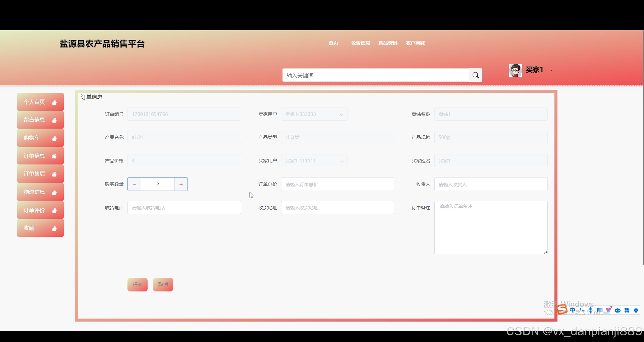Open 物流信息 in the sidebar

point(40,192)
